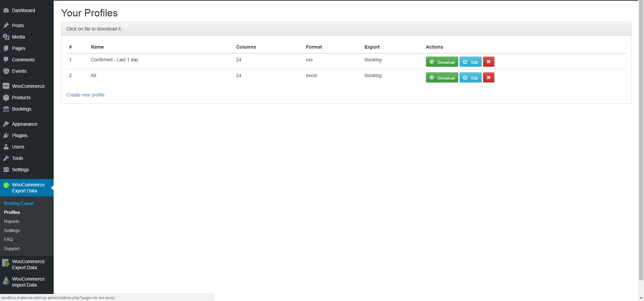Download the 'All' excel profile
Image resolution: width=644 pixels, height=301 pixels.
442,77
